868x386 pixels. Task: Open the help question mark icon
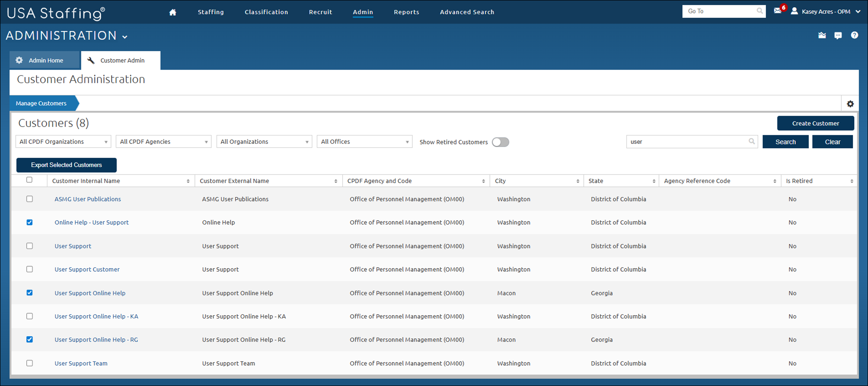point(854,35)
